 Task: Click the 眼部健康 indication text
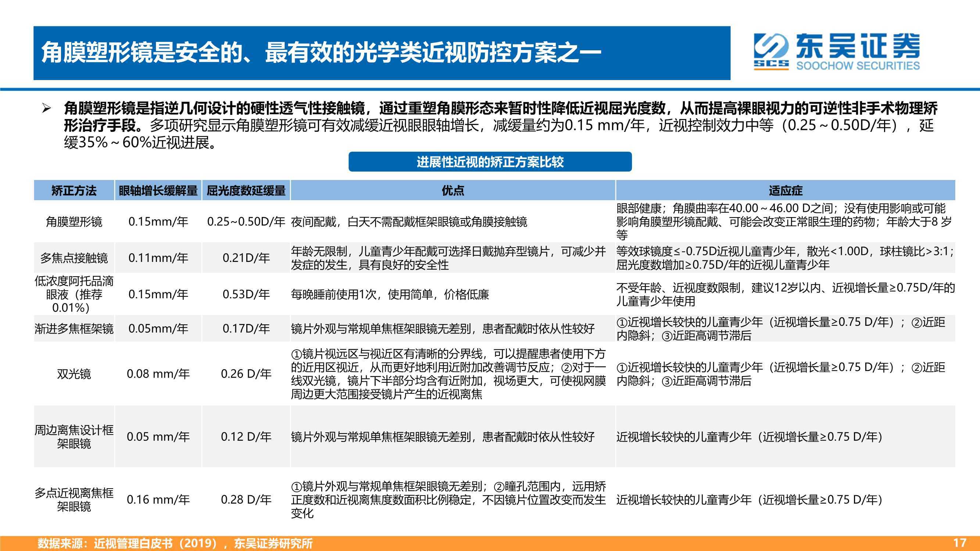tap(784, 222)
